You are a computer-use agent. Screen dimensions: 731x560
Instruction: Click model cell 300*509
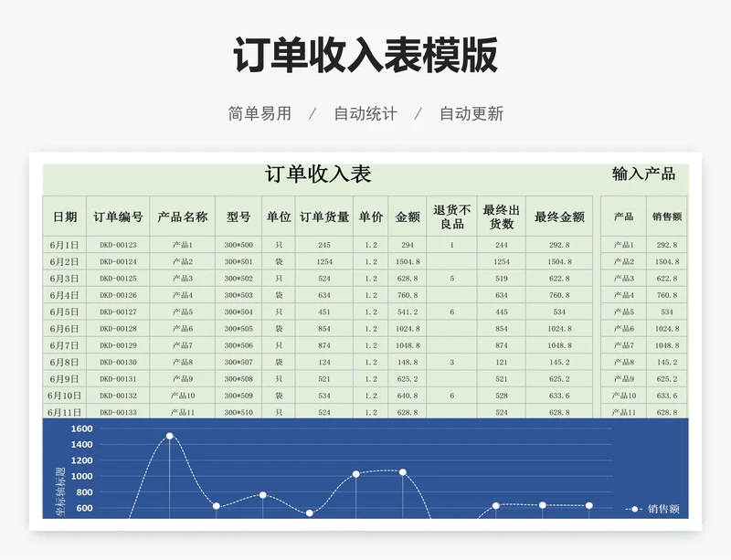coord(238,396)
